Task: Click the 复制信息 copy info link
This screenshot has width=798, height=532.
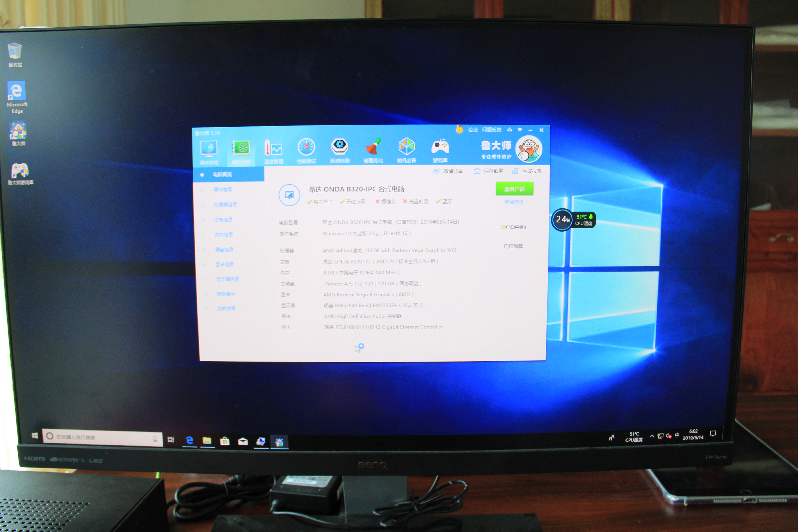Action: [514, 202]
